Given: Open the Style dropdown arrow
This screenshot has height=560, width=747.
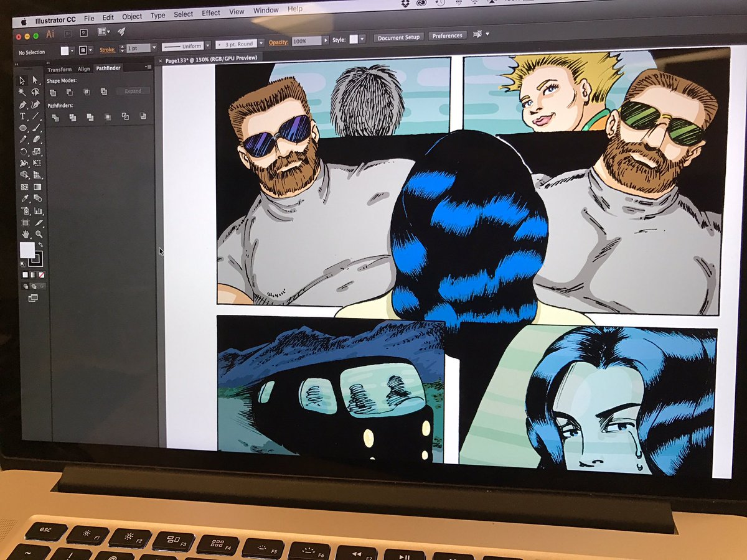Looking at the screenshot, I should (362, 39).
